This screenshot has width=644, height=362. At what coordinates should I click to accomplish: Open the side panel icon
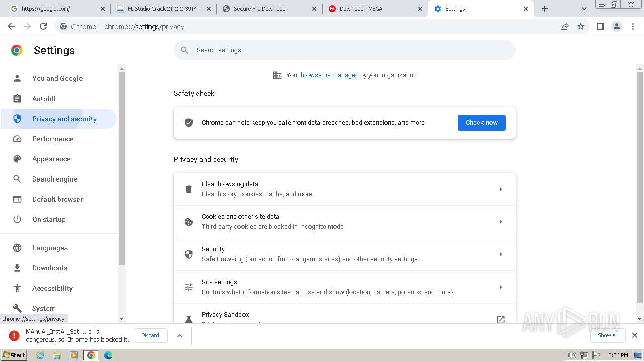click(x=600, y=27)
